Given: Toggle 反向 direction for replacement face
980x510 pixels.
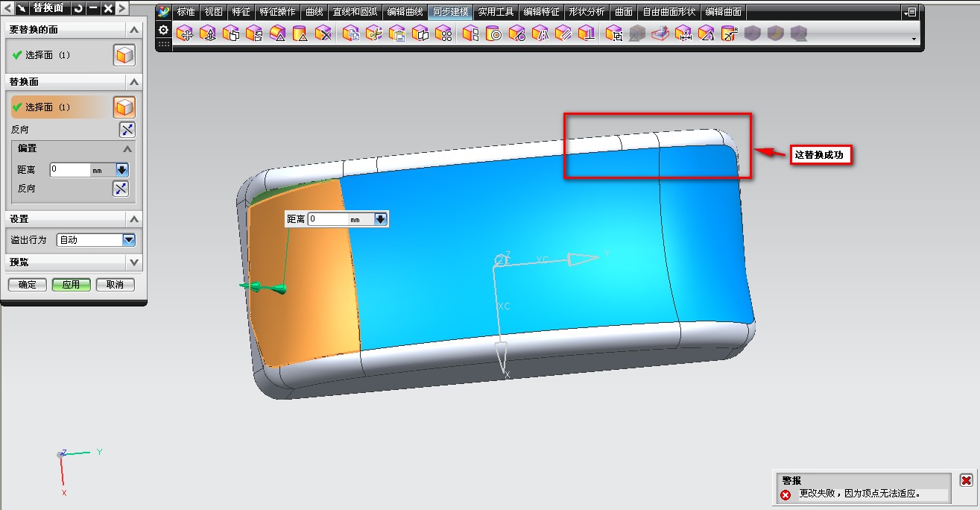Looking at the screenshot, I should point(127,130).
